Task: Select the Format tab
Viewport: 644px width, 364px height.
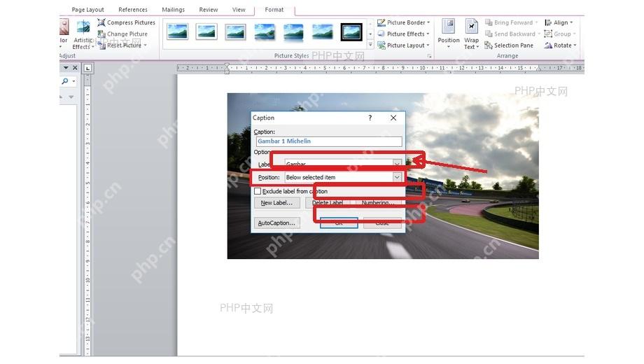Action: (x=274, y=10)
